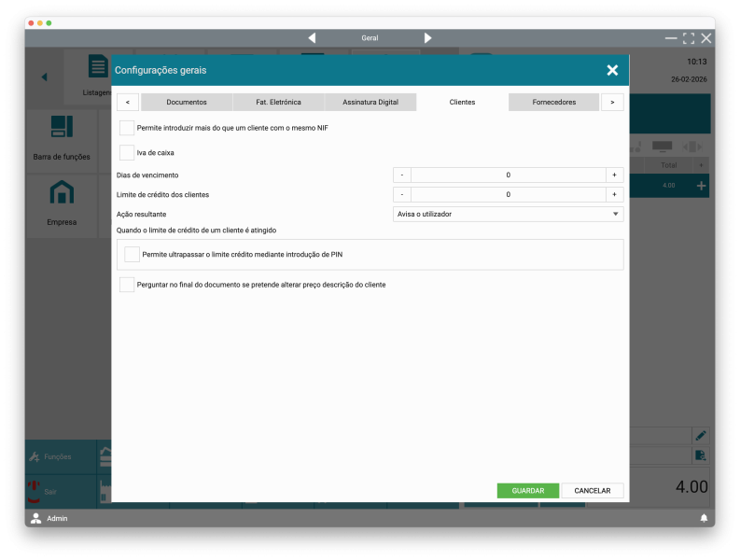Open the Assinatura Digital tab
The image size is (740, 560).
click(x=370, y=102)
